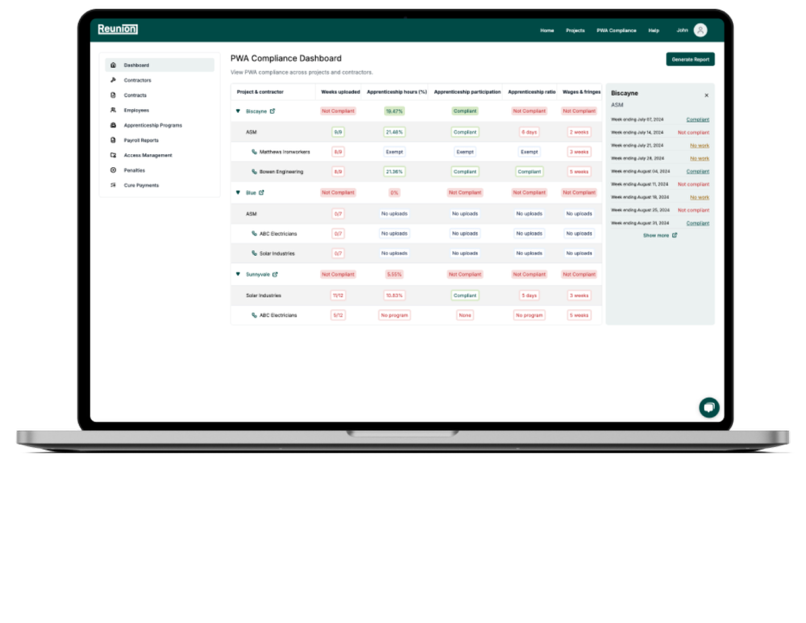Click the Employees people icon
The width and height of the screenshot is (806, 623).
coord(113,110)
